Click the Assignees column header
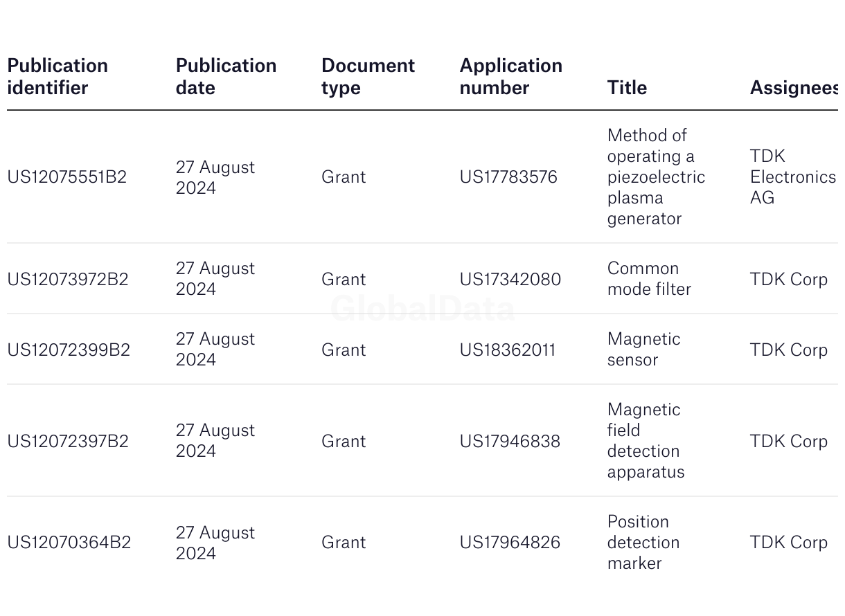845x616 pixels. (794, 88)
